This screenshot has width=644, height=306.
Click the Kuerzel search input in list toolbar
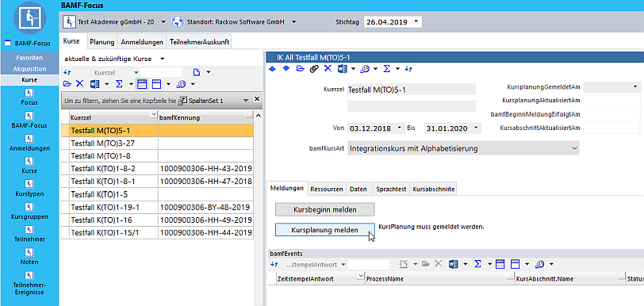162,73
